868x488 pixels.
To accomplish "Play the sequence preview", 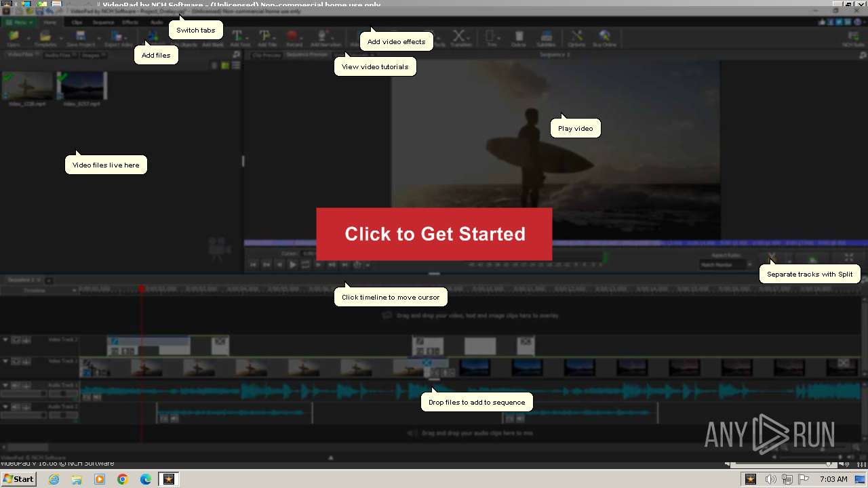I will [292, 265].
